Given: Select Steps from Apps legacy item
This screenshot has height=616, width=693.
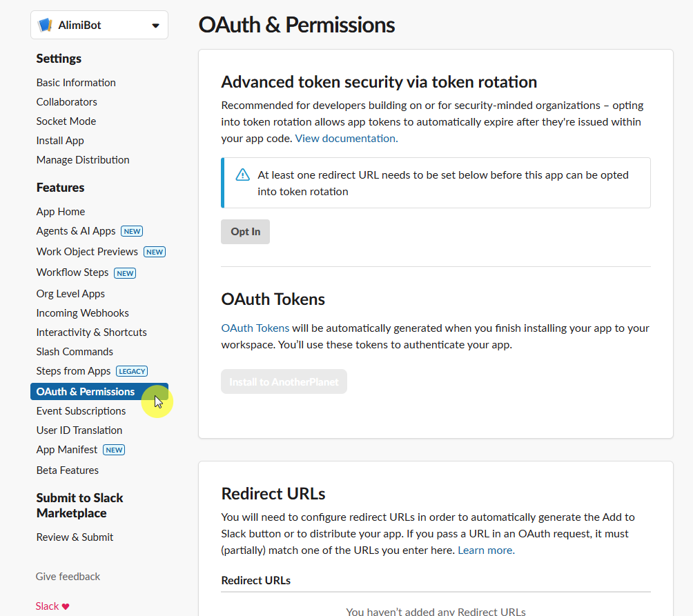Looking at the screenshot, I should point(73,371).
